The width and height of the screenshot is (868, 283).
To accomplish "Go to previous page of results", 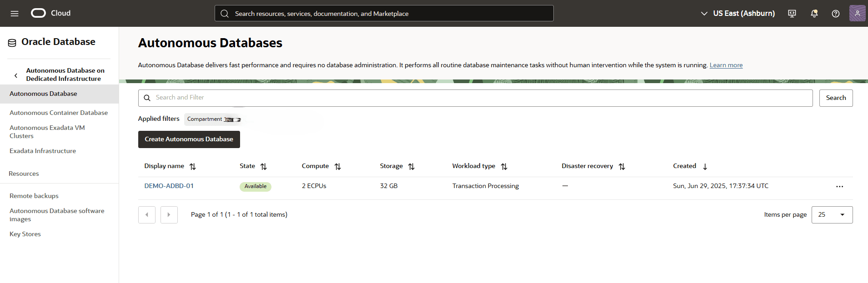I will [x=147, y=215].
